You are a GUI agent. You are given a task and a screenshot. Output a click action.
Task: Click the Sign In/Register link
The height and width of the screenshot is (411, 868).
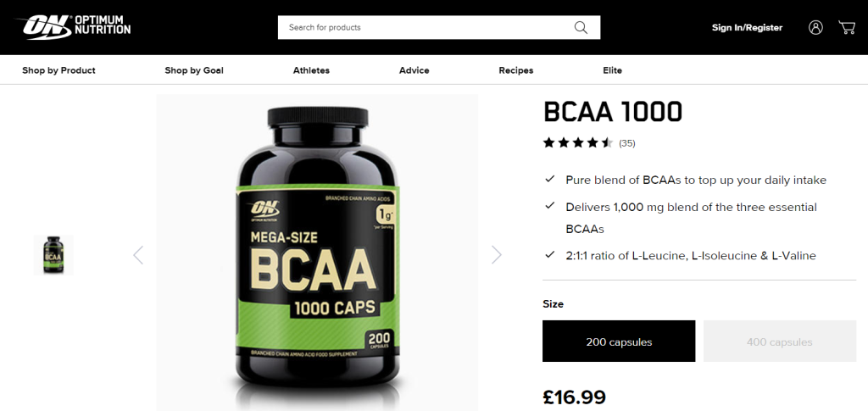coord(748,28)
